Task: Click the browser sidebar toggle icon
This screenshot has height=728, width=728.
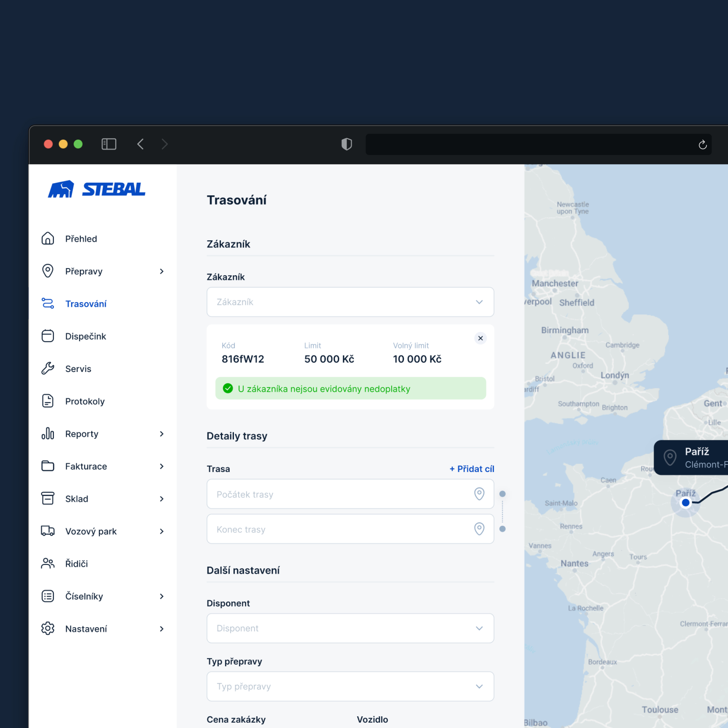Action: (x=109, y=144)
